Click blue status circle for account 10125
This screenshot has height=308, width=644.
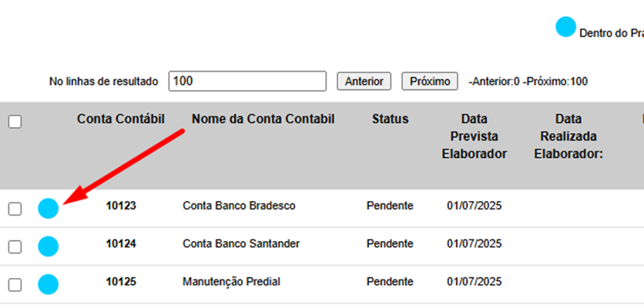click(49, 284)
